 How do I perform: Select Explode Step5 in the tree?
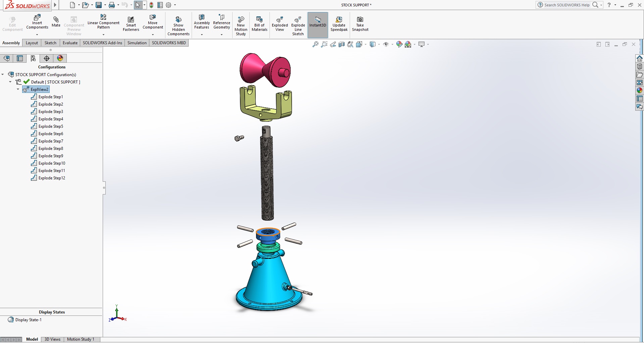(51, 126)
